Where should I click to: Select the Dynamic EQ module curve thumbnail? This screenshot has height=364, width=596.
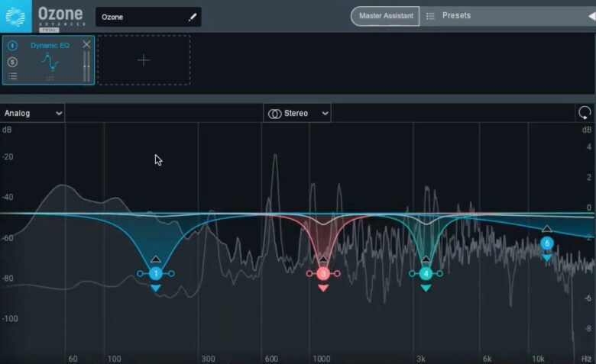click(x=50, y=63)
